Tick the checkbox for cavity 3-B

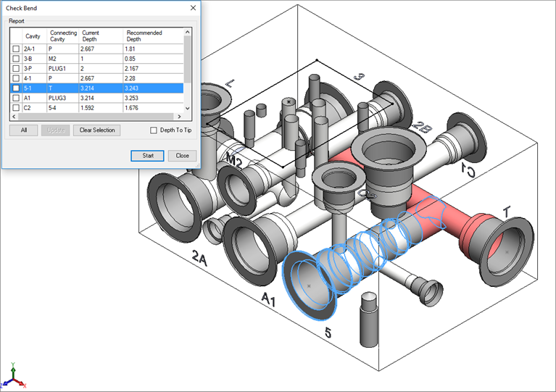click(16, 59)
